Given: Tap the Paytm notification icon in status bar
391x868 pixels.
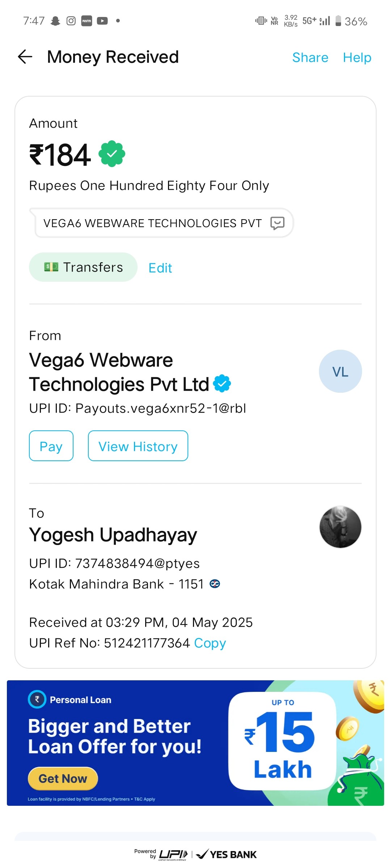Looking at the screenshot, I should [x=87, y=21].
